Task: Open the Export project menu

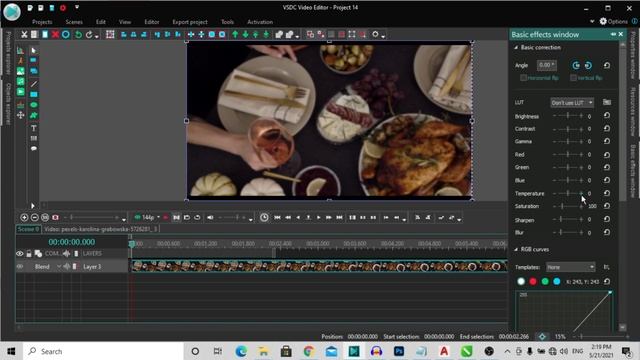Action: (190, 22)
